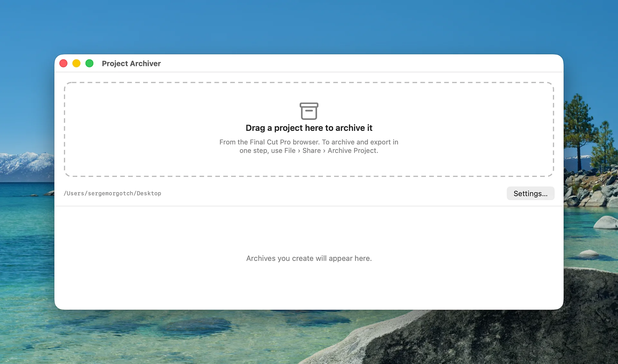Click the 'Drag a project here to archive it' heading
This screenshot has width=618, height=364.
[x=309, y=128]
